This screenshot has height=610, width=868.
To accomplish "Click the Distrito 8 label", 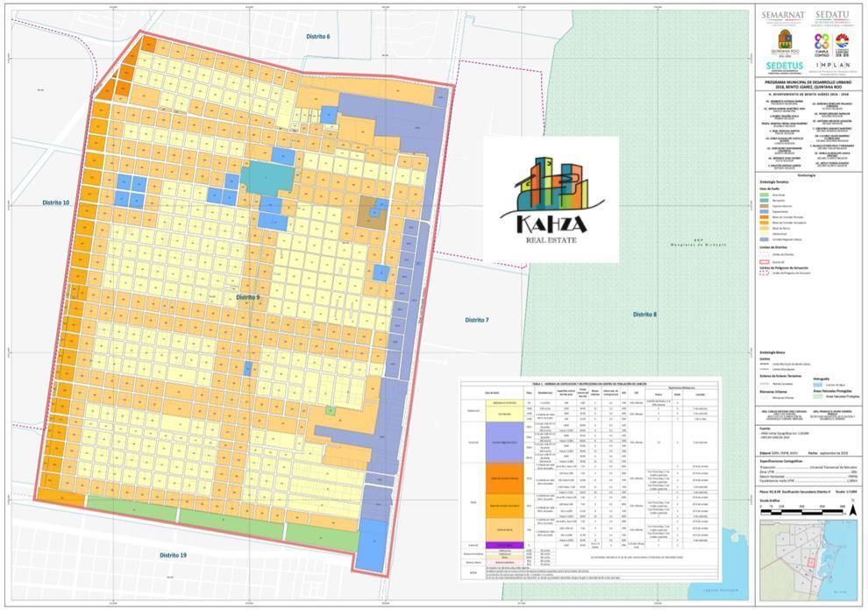I will [x=644, y=314].
